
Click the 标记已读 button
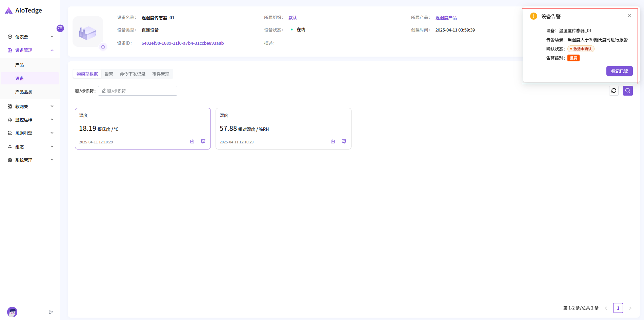pyautogui.click(x=619, y=71)
